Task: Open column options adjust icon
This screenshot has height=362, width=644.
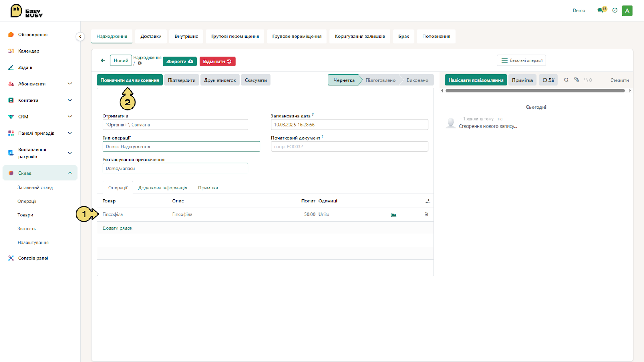Action: (x=427, y=201)
